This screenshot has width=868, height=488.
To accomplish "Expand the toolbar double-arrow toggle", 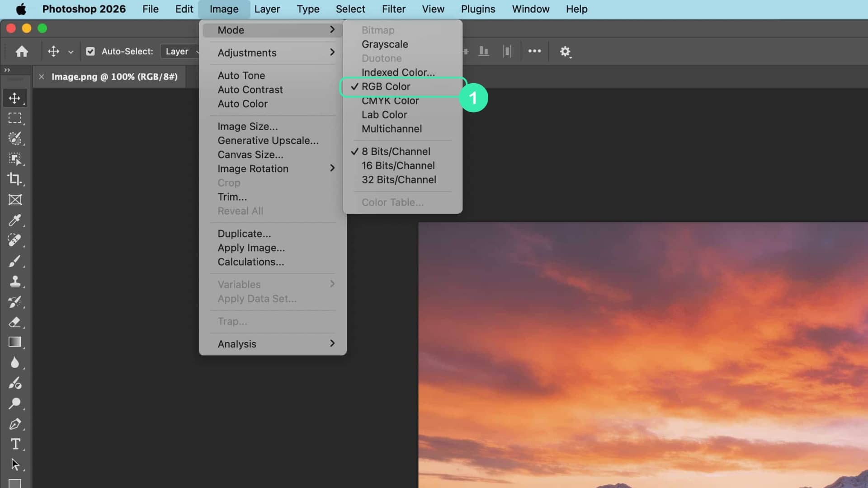I will tap(7, 70).
